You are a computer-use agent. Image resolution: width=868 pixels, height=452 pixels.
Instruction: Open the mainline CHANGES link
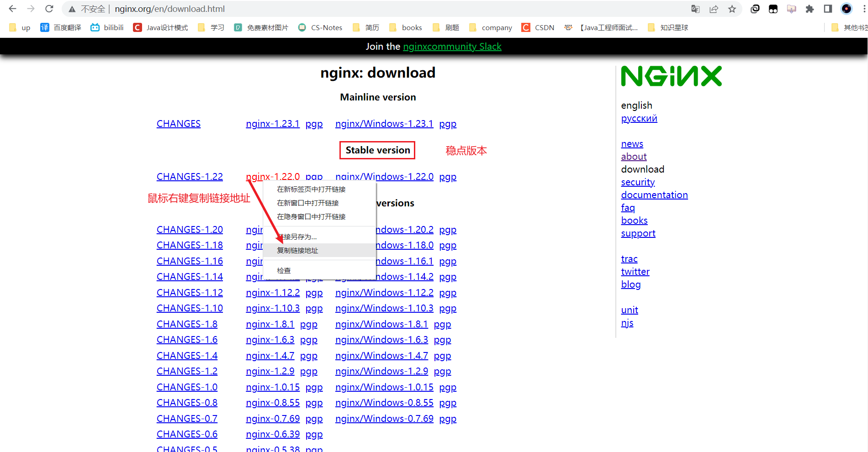coord(179,124)
